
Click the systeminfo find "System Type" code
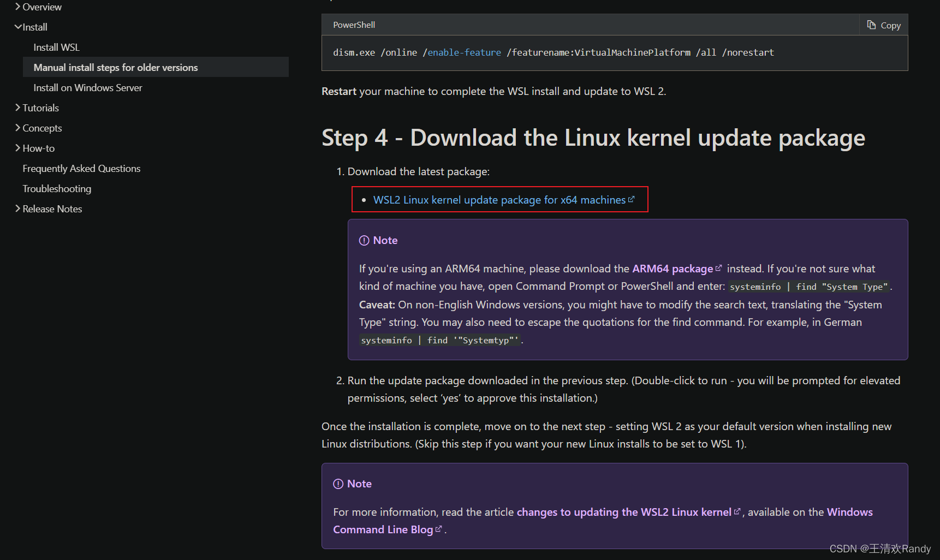point(809,287)
